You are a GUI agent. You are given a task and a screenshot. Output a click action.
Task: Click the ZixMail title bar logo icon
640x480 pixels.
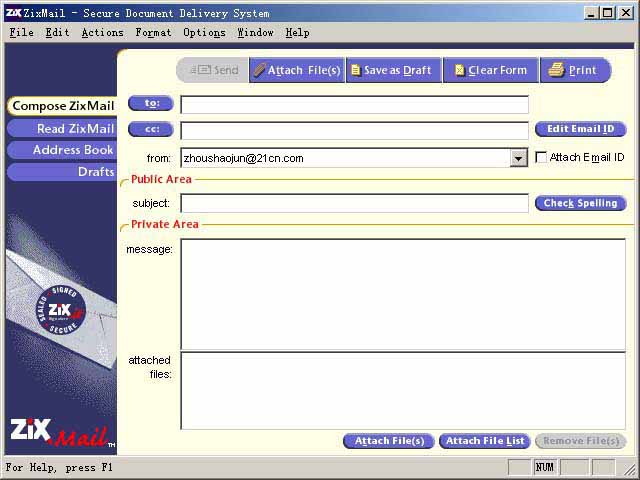click(x=13, y=13)
